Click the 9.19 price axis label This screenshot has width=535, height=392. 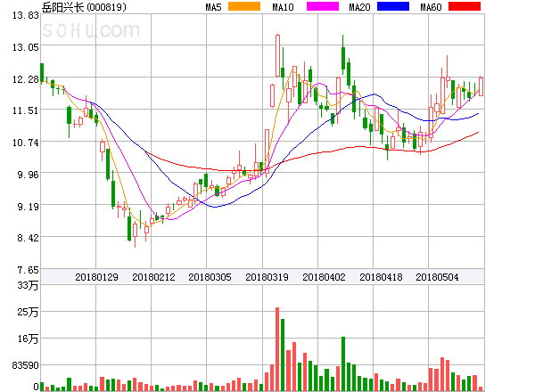(28, 206)
